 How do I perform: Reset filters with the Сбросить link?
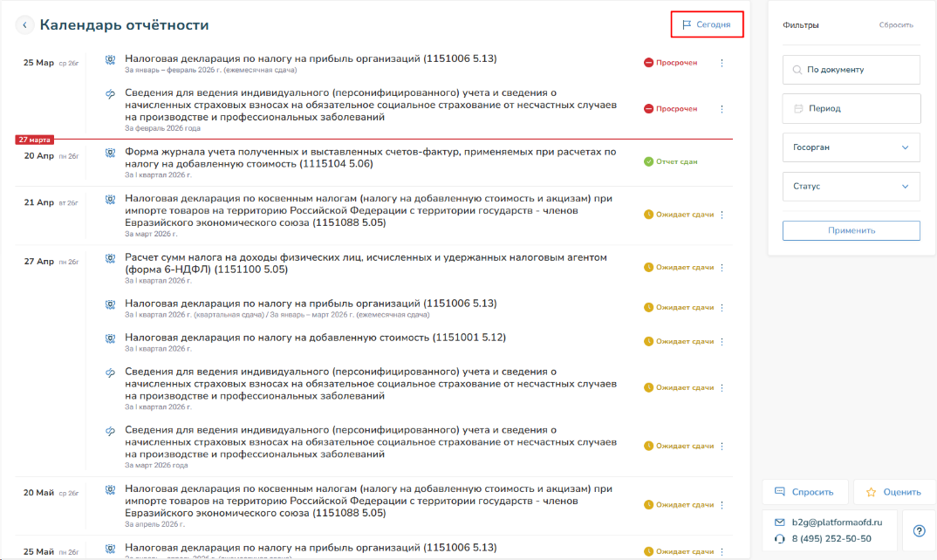896,25
